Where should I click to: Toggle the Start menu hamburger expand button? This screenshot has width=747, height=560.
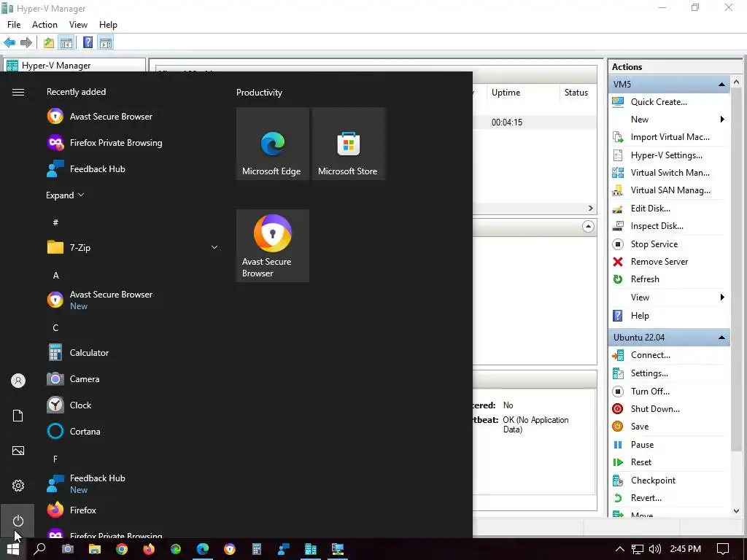tap(18, 93)
